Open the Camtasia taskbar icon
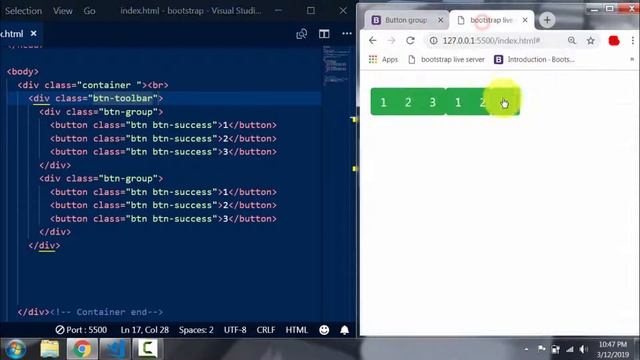The width and height of the screenshot is (640, 360). click(x=147, y=349)
